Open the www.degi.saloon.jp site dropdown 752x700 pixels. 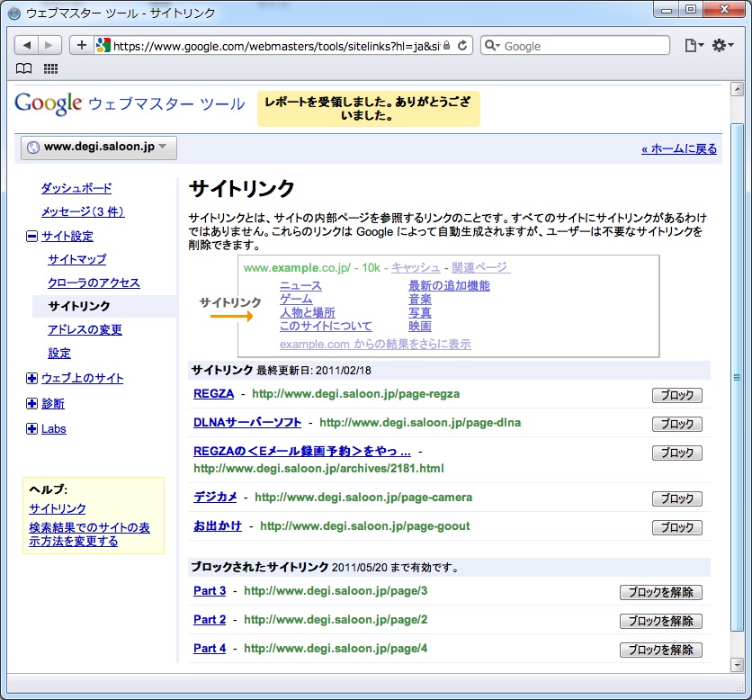pyautogui.click(x=99, y=148)
